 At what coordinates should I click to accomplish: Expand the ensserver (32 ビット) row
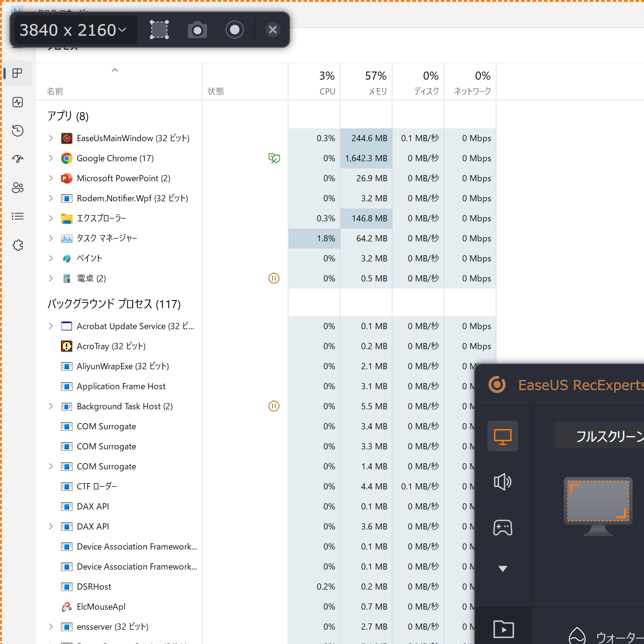[51, 627]
